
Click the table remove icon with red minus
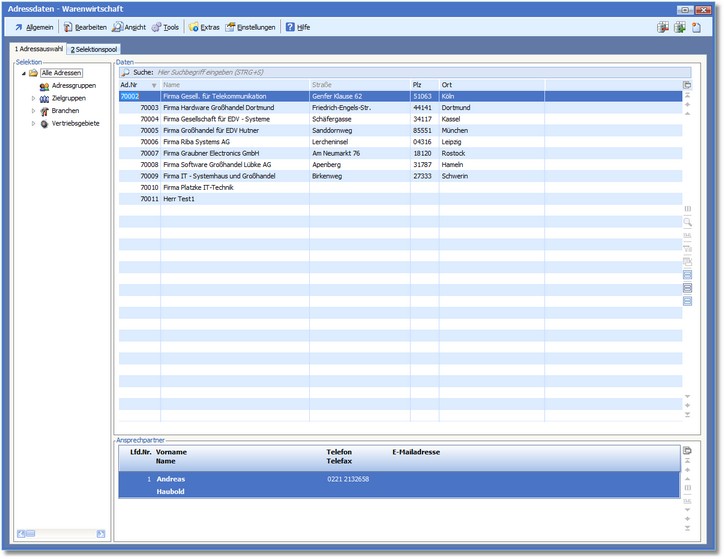click(663, 27)
